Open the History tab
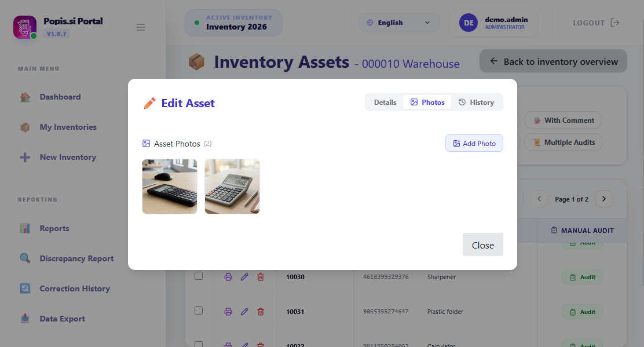The height and width of the screenshot is (347, 644). [476, 102]
